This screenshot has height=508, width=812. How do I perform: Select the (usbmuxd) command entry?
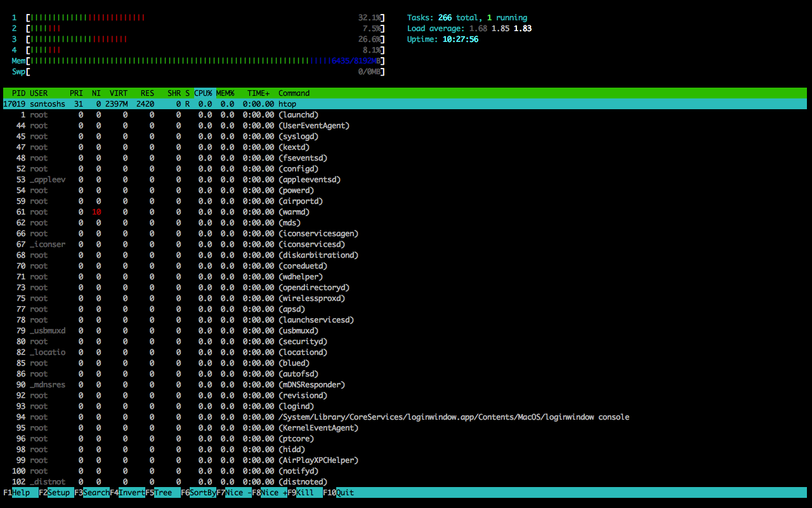pyautogui.click(x=298, y=331)
